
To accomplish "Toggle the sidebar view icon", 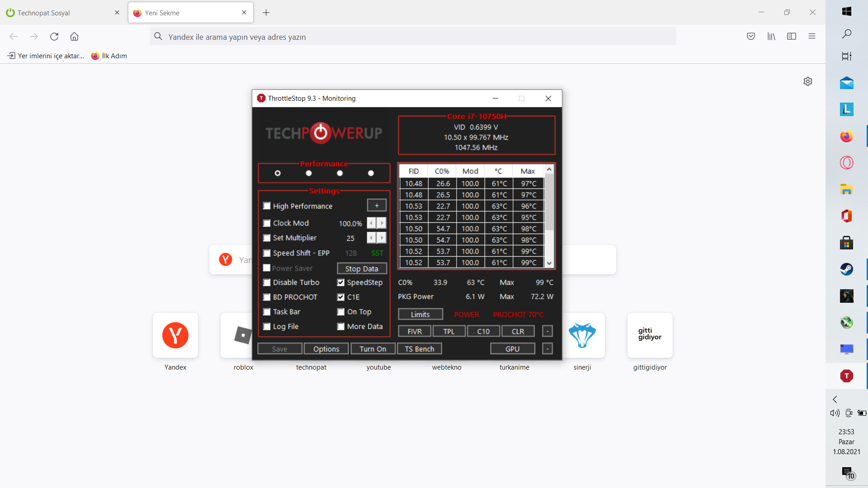I will pos(792,37).
